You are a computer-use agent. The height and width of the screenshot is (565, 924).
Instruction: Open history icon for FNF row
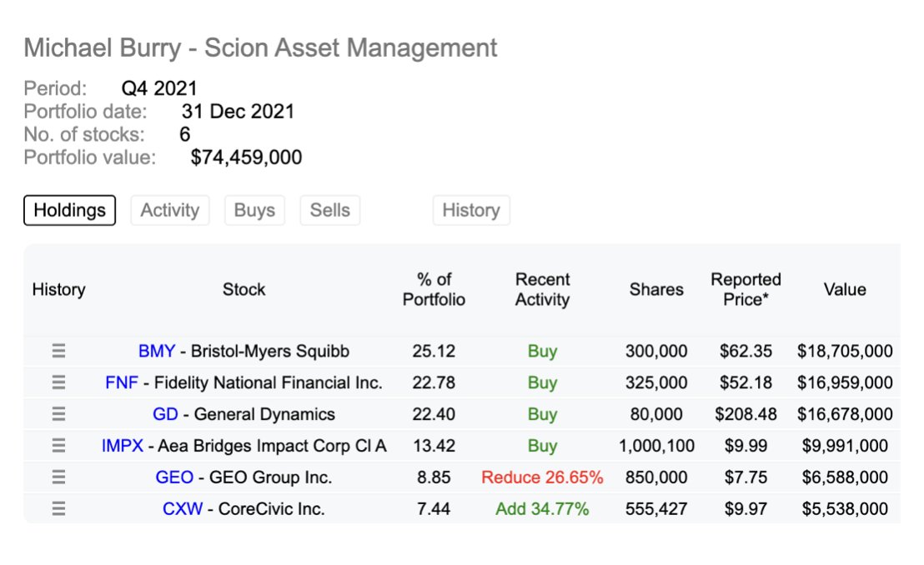[58, 383]
